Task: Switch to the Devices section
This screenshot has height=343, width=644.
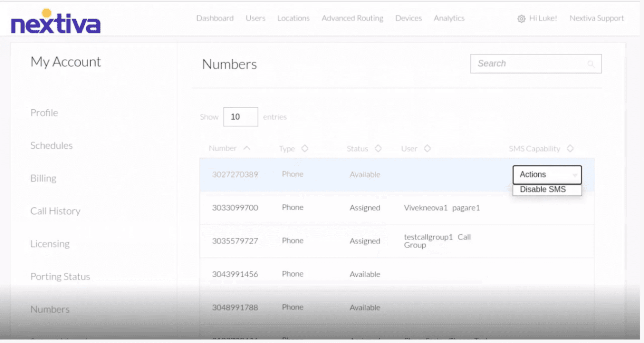Action: (x=408, y=18)
